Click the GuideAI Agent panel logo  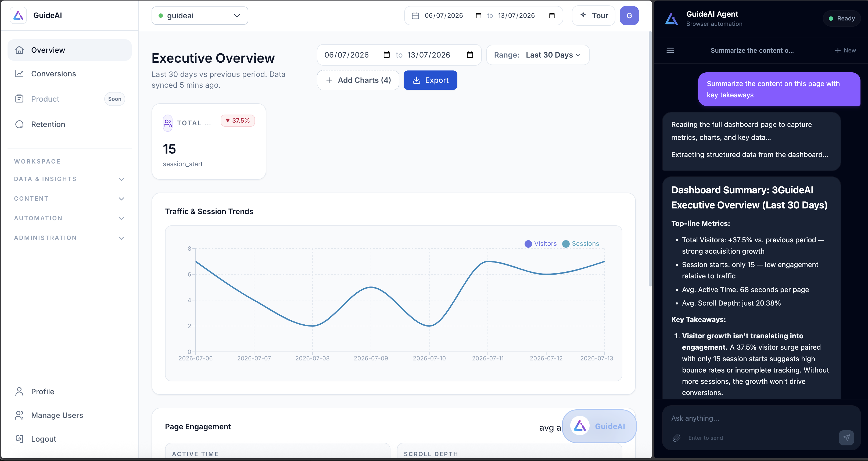(x=671, y=19)
